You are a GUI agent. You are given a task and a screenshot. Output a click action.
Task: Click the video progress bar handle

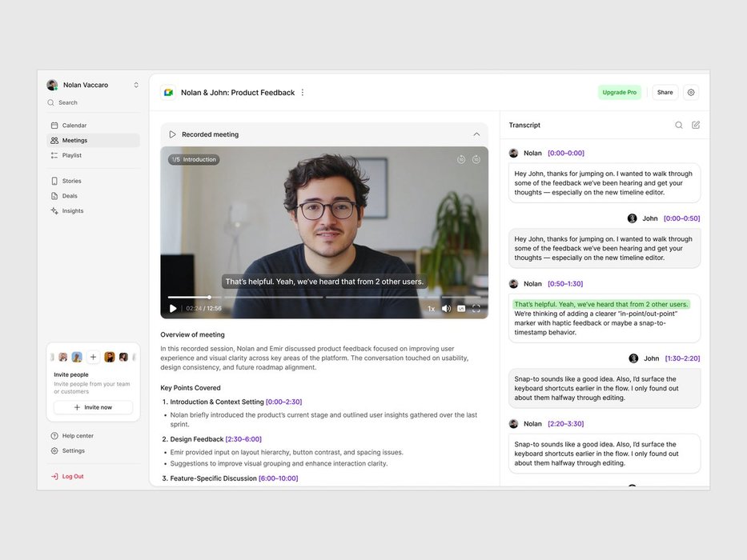[209, 297]
